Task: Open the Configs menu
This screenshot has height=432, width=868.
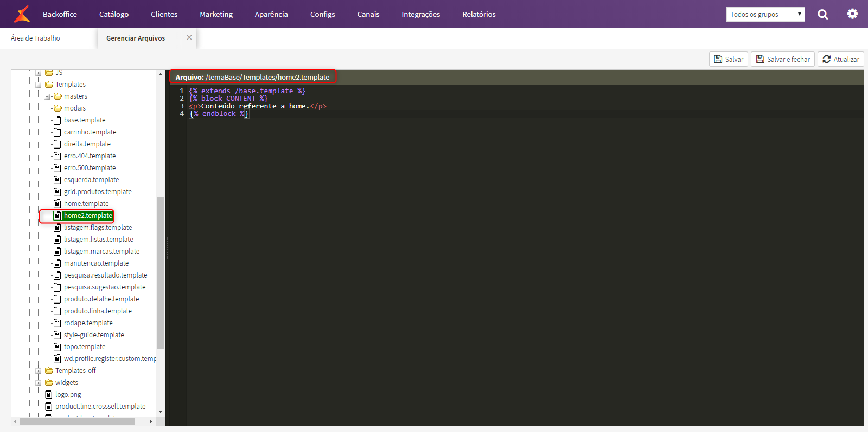Action: point(322,14)
